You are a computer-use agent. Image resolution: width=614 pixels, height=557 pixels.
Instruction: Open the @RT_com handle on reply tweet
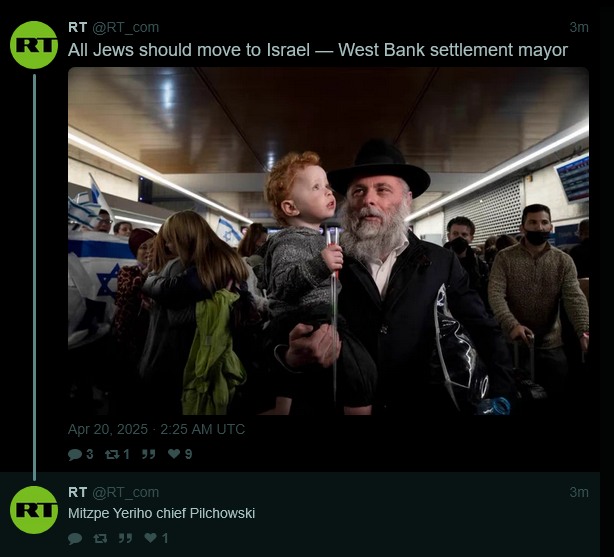[126, 492]
